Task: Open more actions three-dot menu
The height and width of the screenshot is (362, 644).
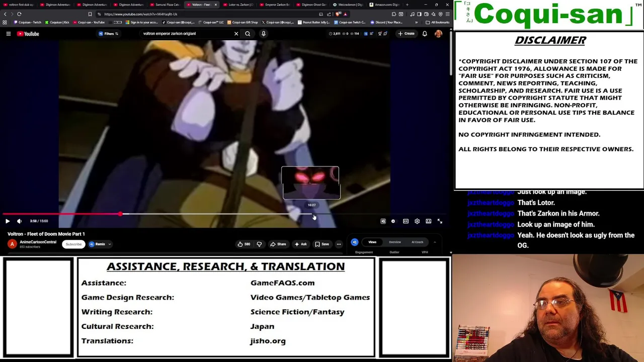Action: (x=339, y=244)
